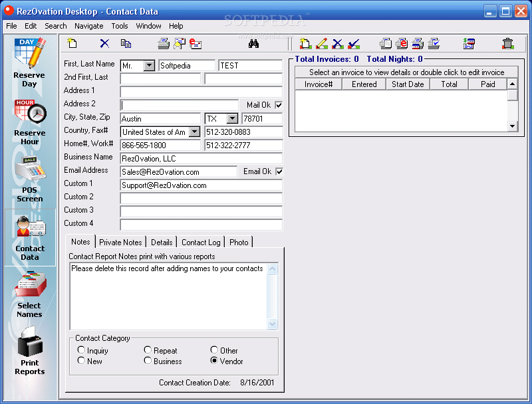The width and height of the screenshot is (532, 404).
Task: Click the Total column header
Action: tap(449, 84)
